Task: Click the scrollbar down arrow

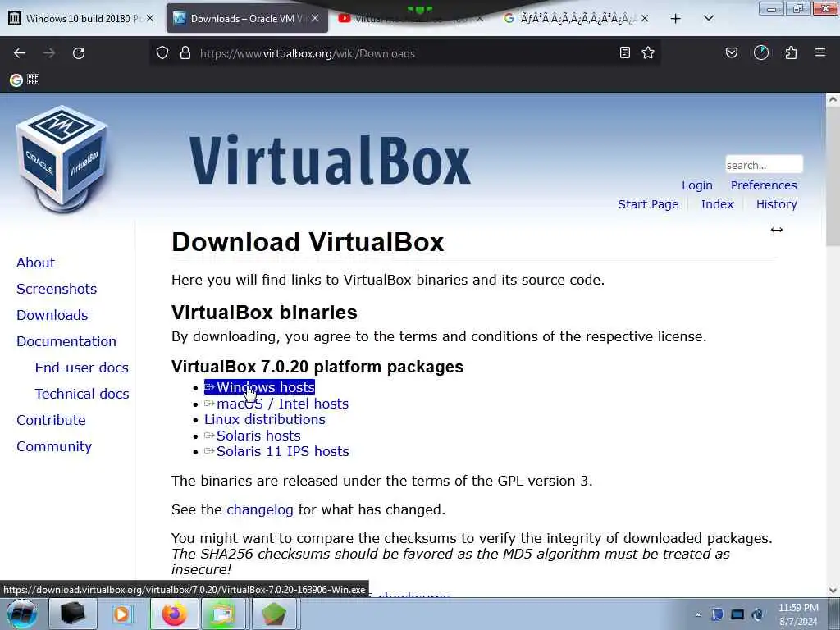Action: point(833,591)
